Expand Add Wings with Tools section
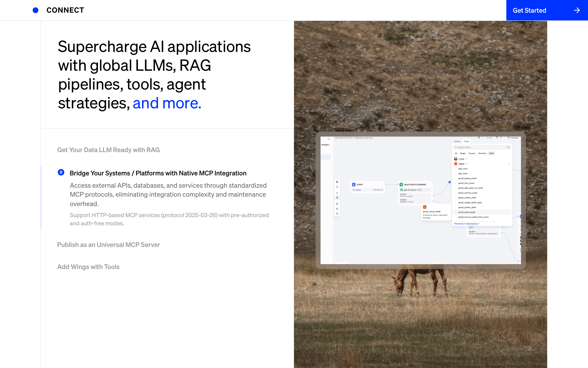Screen dimensions: 588x368 (88, 267)
